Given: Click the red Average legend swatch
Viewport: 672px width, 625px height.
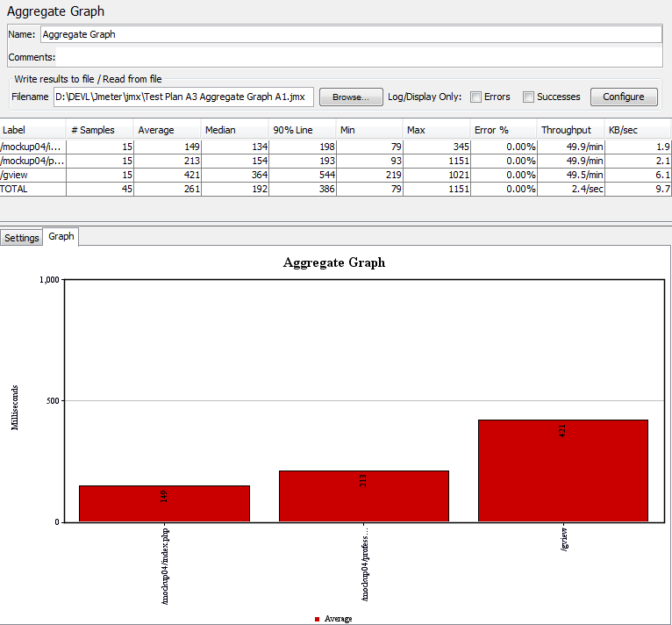Looking at the screenshot, I should pos(318,619).
